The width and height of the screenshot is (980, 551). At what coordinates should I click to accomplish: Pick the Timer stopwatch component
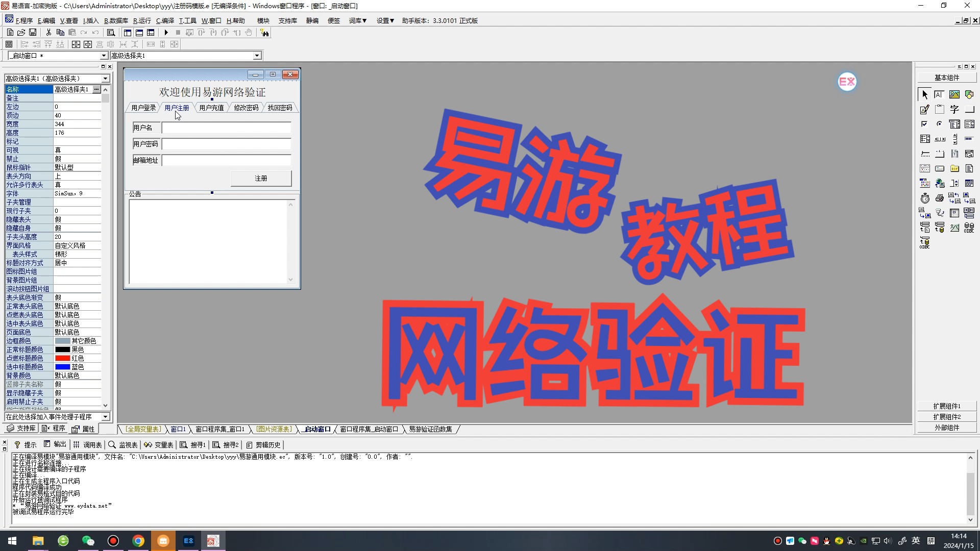pos(925,198)
